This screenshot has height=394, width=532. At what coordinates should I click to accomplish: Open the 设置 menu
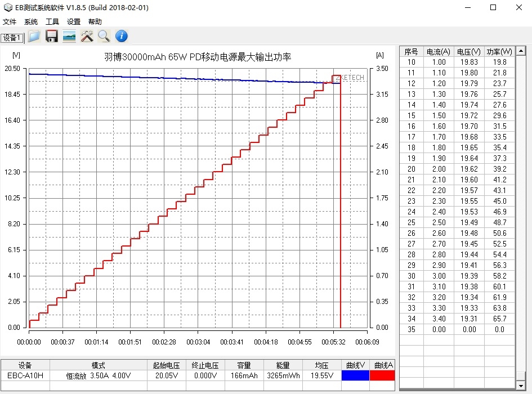click(x=74, y=21)
